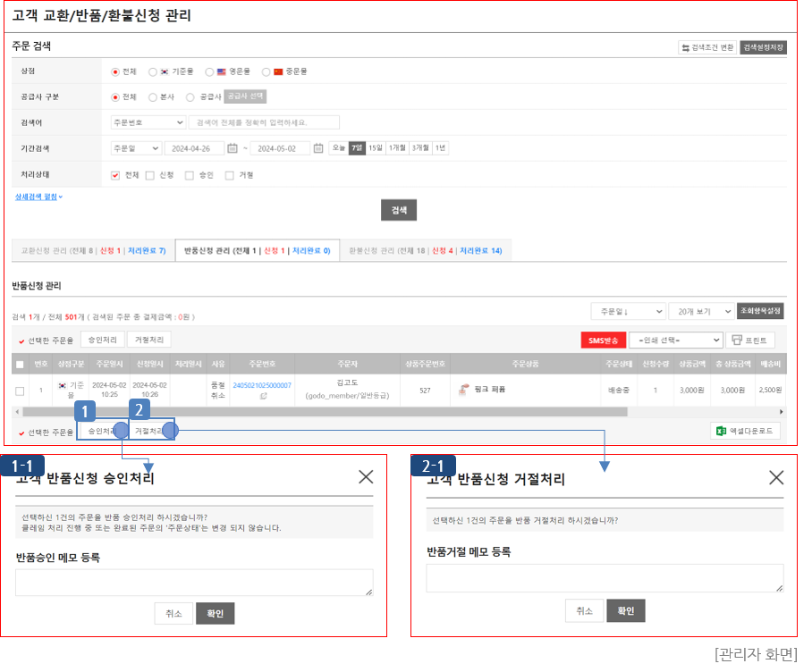812x672 pixels.
Task: Check the 신청 processing status checkbox
Action: click(150, 175)
